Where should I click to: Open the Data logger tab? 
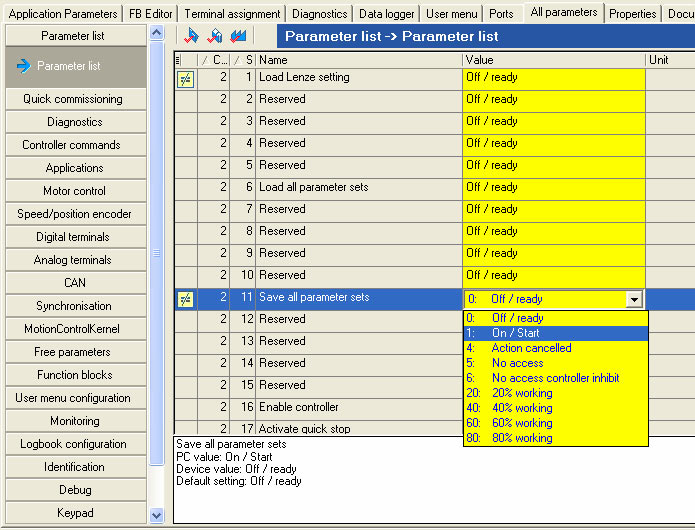[386, 14]
